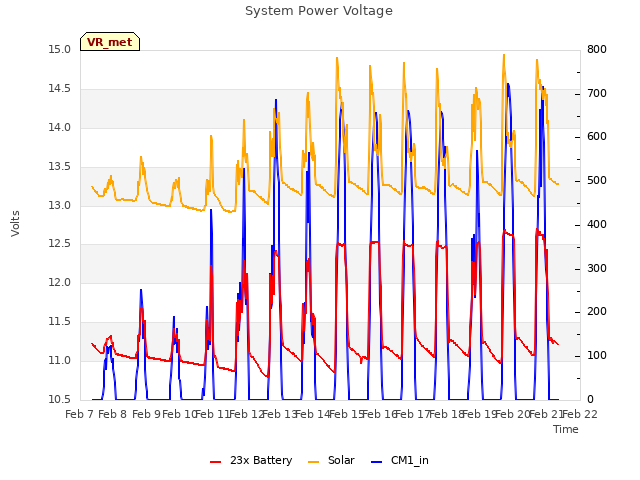Image resolution: width=640 pixels, height=480 pixels.
Task: Click the Feb 13 date label
Action: click(279, 414)
